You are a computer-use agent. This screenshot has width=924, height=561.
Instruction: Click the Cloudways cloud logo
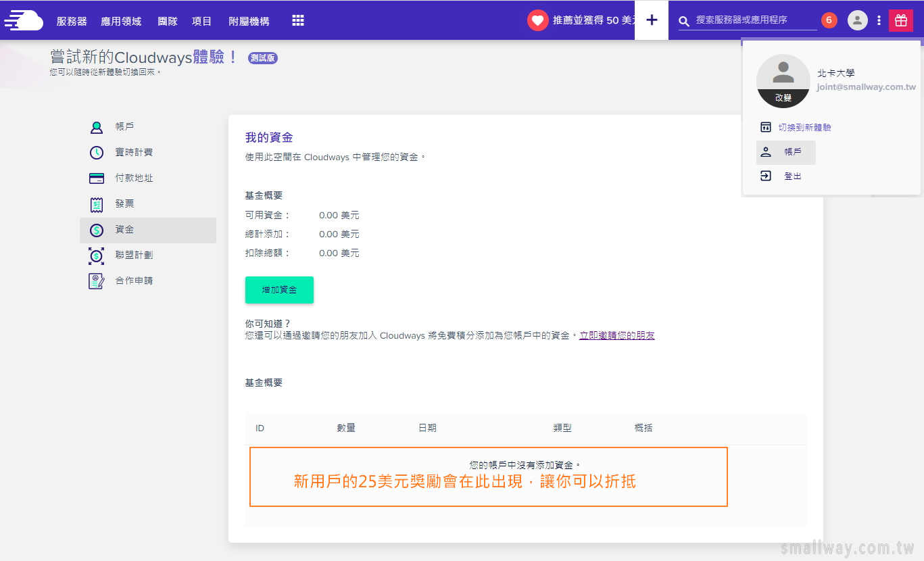tap(24, 20)
